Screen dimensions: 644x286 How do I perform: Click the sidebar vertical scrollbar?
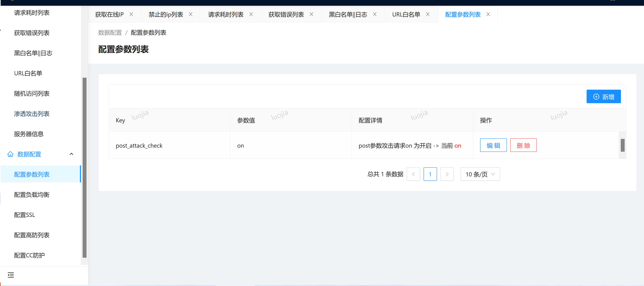tap(84, 167)
